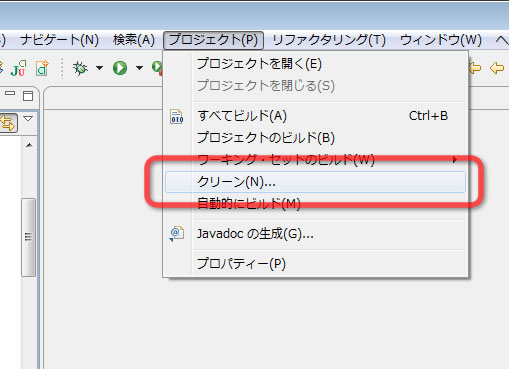This screenshot has width=509, height=369.
Task: Open the ナビゲート(N) menu
Action: [60, 40]
